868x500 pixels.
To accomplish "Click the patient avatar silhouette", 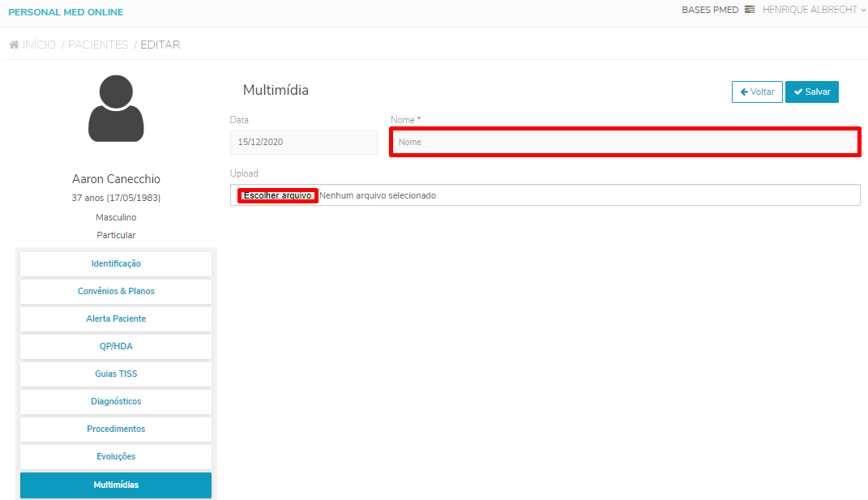I will tap(116, 109).
